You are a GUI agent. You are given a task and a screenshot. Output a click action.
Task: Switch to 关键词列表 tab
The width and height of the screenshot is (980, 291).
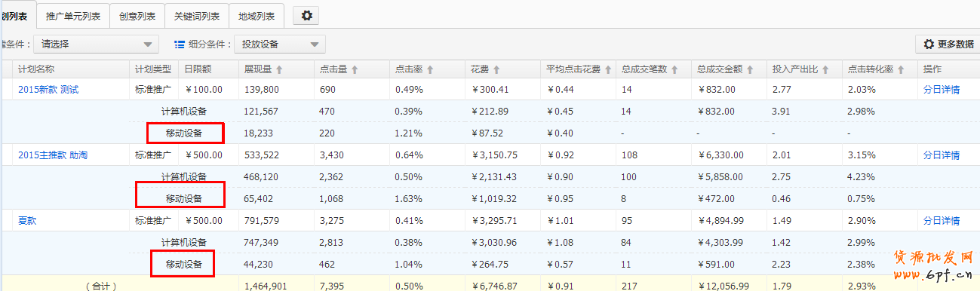click(x=197, y=16)
